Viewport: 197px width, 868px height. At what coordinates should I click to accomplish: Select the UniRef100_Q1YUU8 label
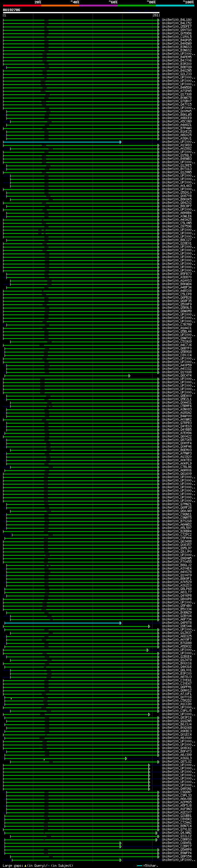177,372
